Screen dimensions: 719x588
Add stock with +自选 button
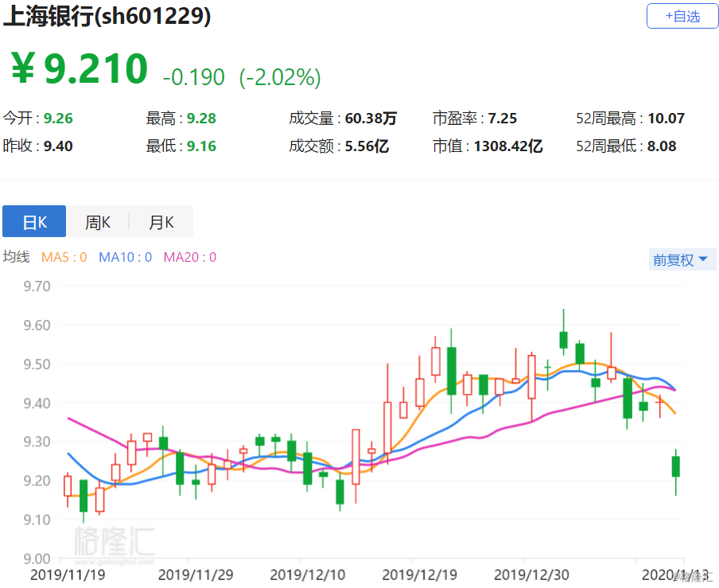682,16
